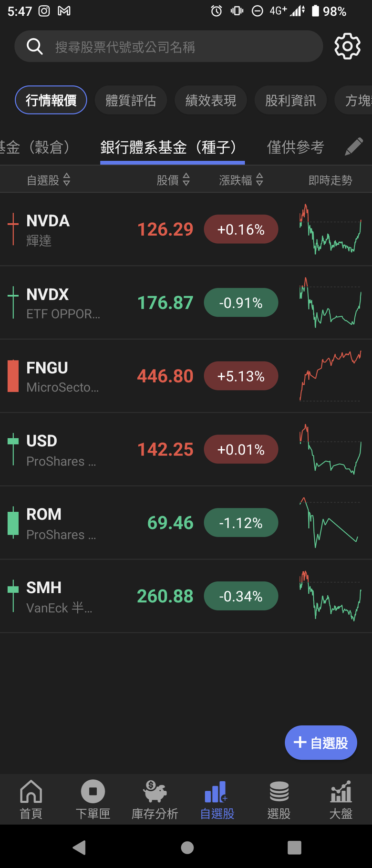The width and height of the screenshot is (372, 868).
Task: Tap Android back navigation button
Action: point(79,847)
